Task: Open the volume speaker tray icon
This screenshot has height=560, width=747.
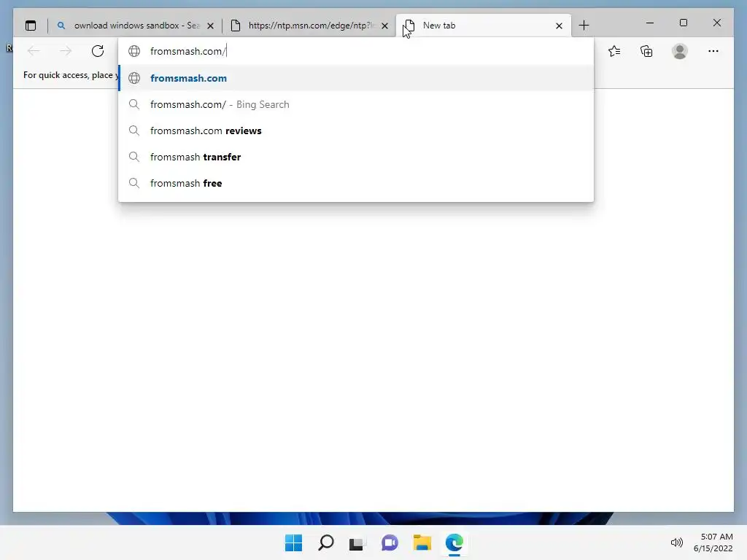Action: point(676,542)
